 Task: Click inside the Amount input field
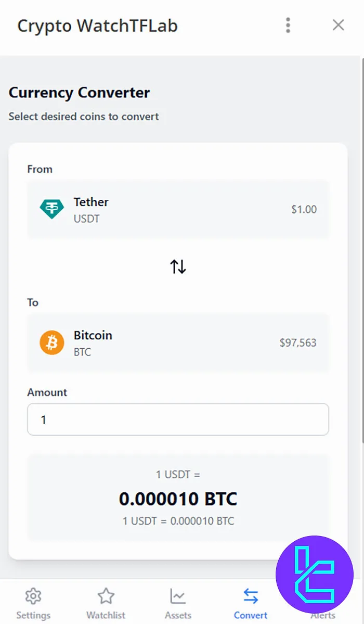click(178, 419)
